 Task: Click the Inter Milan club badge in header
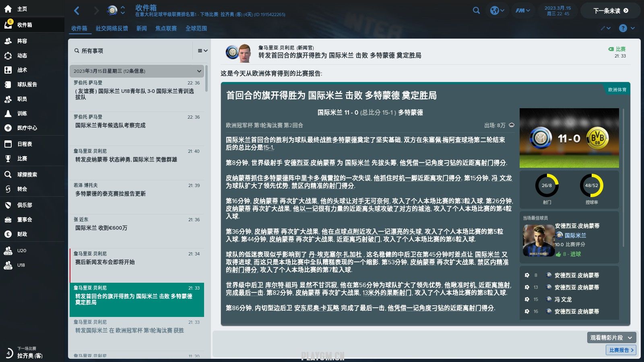click(112, 10)
